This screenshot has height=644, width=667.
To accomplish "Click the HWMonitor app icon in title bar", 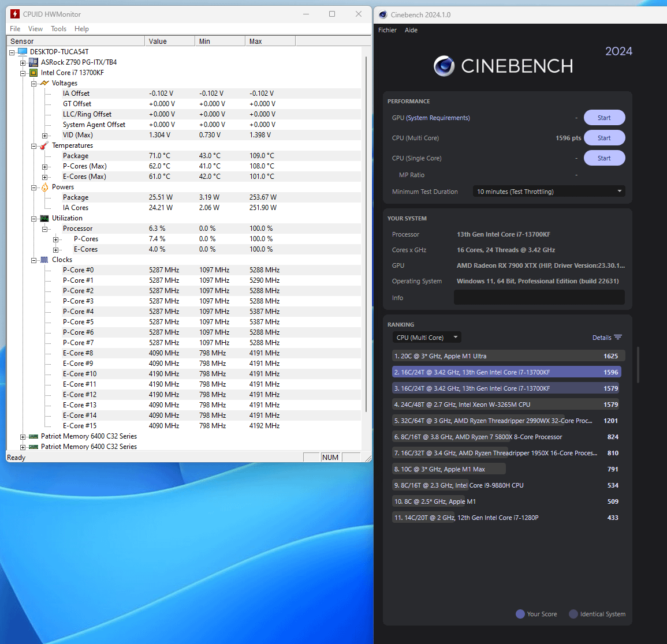I will (15, 14).
